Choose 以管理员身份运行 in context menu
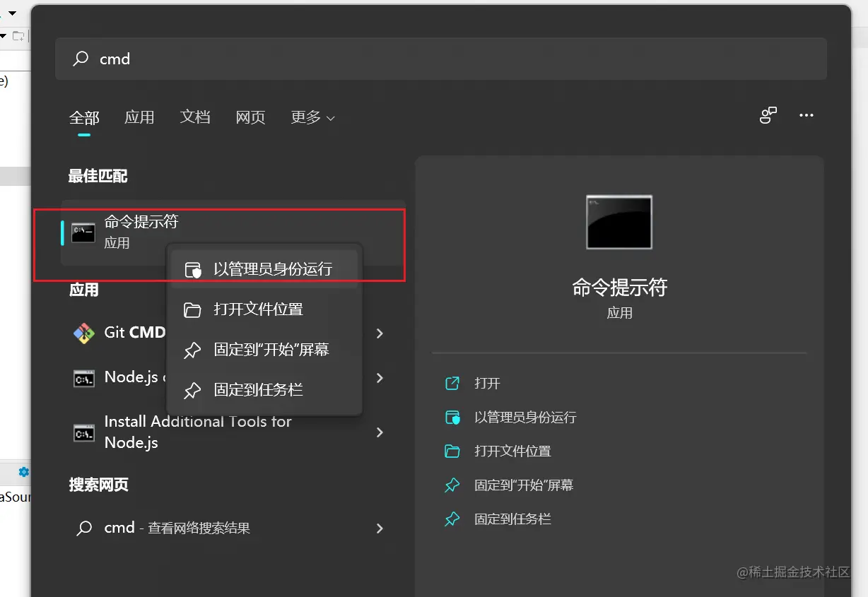Screen dimensions: 868x597 click(x=264, y=269)
